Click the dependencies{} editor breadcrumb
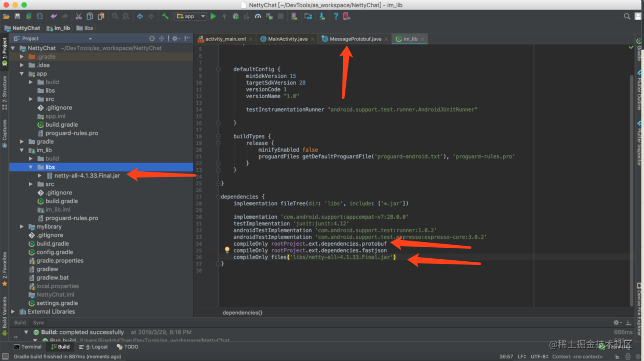644x361 pixels. [x=243, y=313]
